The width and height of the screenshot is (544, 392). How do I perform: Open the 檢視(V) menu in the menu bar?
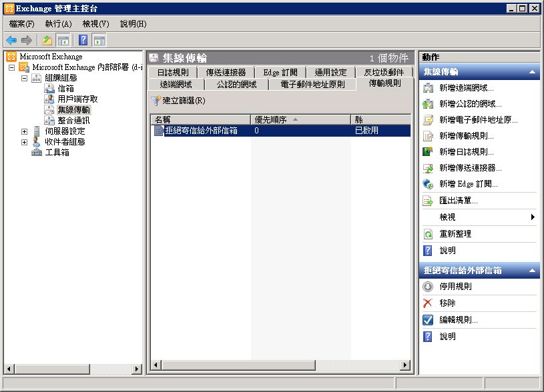(95, 24)
